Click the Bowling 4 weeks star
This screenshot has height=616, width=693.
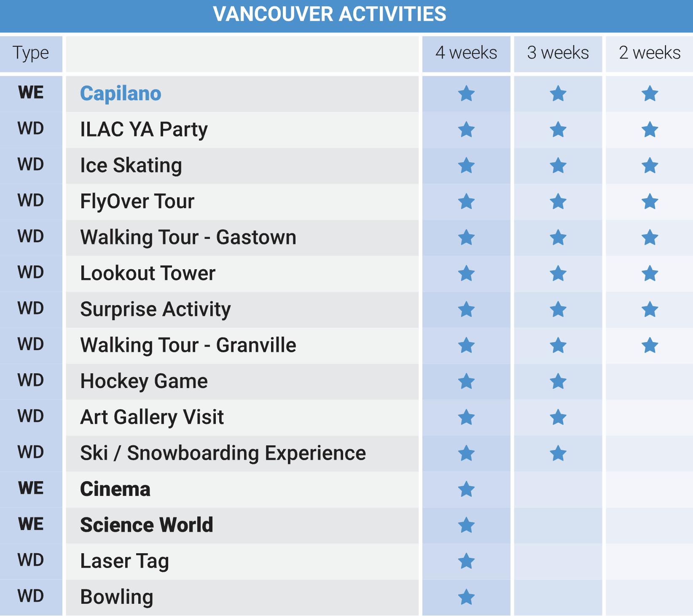pos(466,597)
